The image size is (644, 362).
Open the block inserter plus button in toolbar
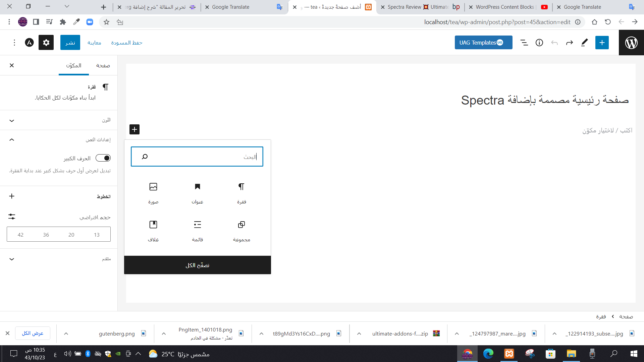pyautogui.click(x=602, y=43)
